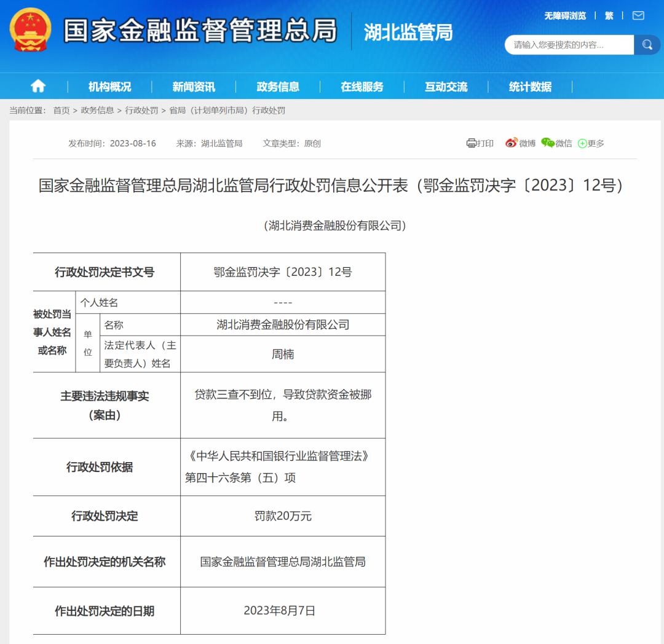Click the legal basis cell 银行业监督管理法
Screen dimensions: 664x644
click(283, 467)
